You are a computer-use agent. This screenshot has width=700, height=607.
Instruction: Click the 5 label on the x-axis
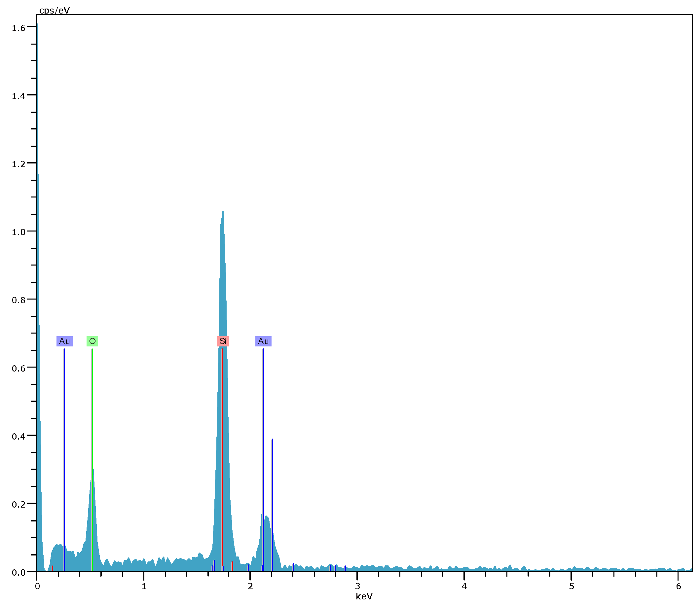571,586
